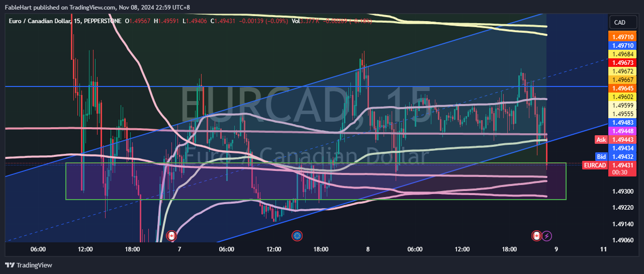The image size is (644, 274).
Task: Open the European Union economic event icon
Action: (297, 235)
